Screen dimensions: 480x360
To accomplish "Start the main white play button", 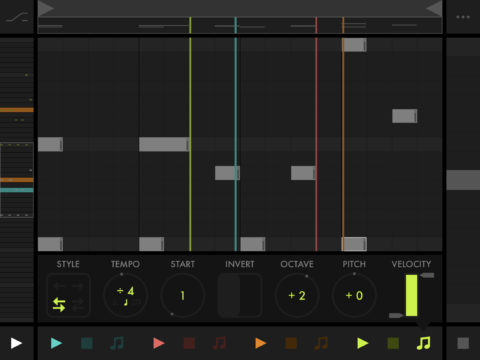I will 16,343.
